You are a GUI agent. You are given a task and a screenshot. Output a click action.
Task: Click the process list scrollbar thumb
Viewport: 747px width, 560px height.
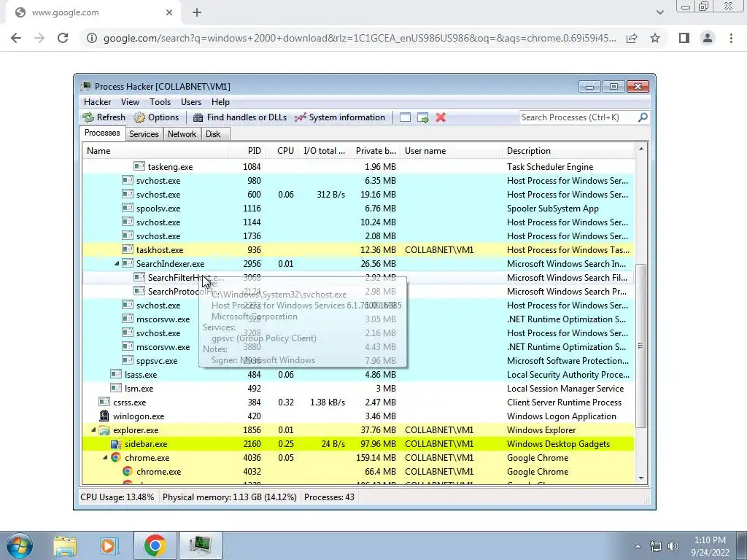pyautogui.click(x=641, y=346)
